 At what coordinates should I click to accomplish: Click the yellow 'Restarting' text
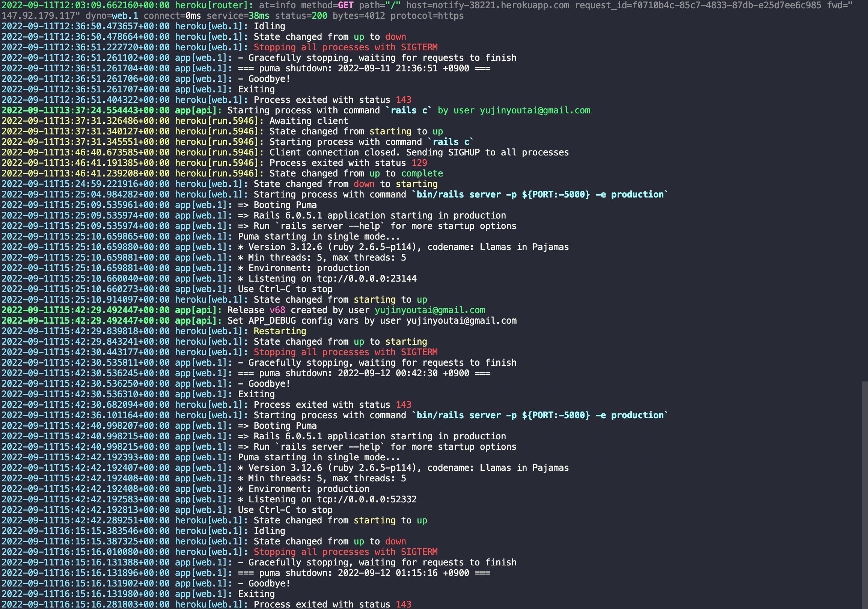click(x=280, y=332)
